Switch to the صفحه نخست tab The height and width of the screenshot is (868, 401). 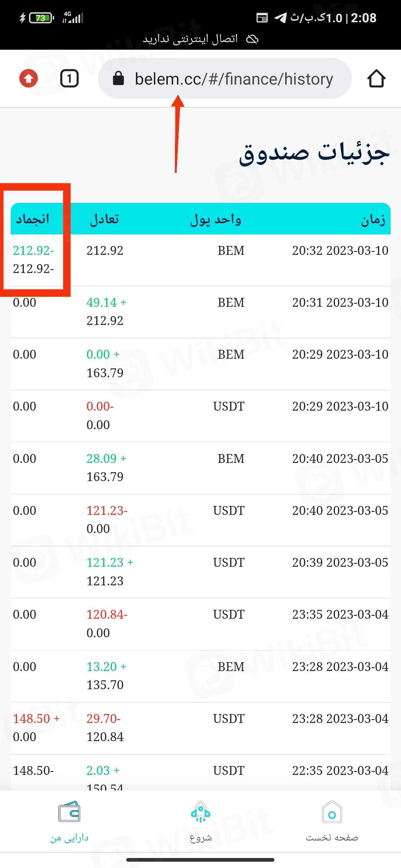(x=332, y=838)
